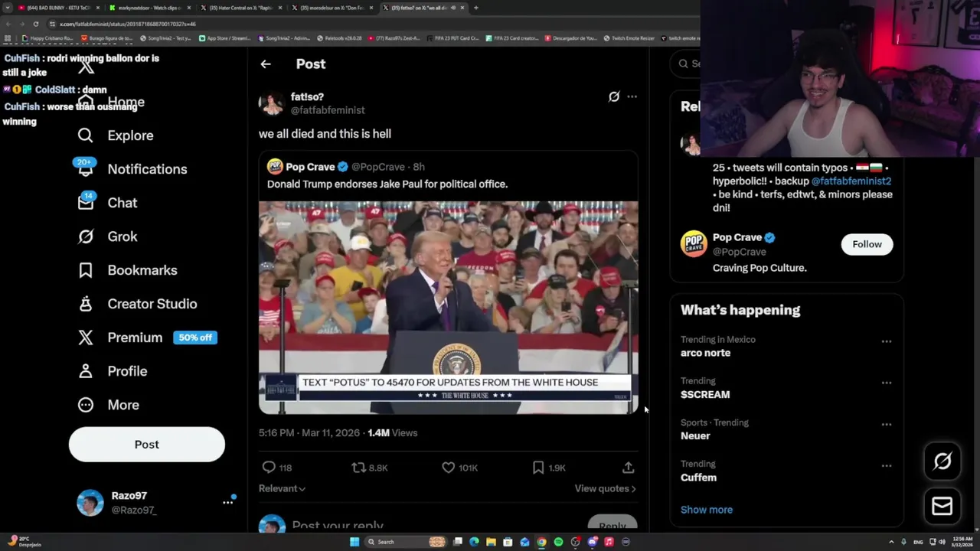Open the Chat envelope icon

86,203
